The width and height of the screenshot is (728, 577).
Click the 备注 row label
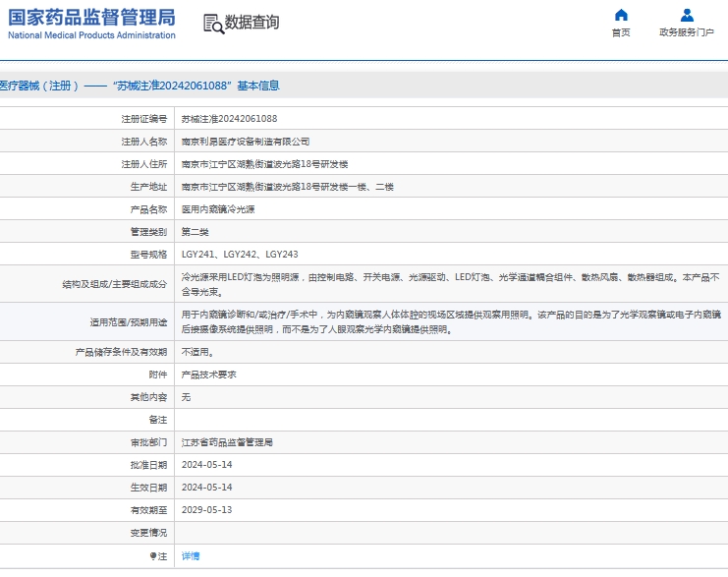pyautogui.click(x=158, y=420)
